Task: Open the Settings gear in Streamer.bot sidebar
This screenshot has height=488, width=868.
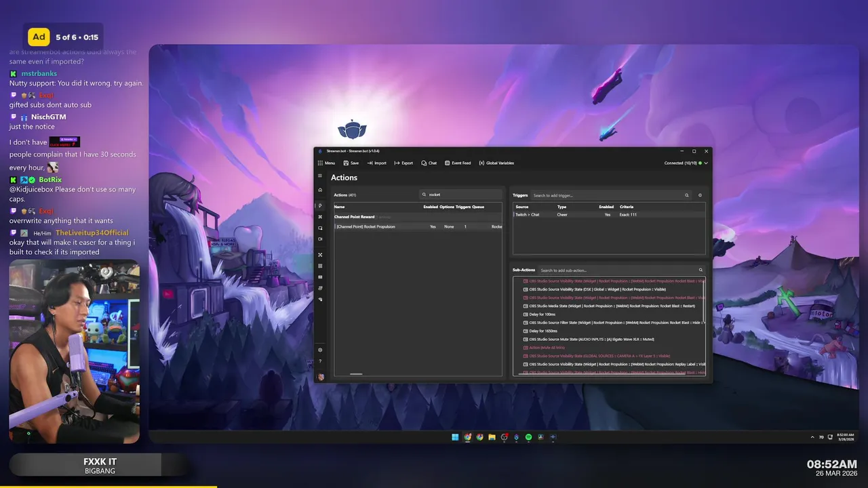Action: (x=320, y=350)
